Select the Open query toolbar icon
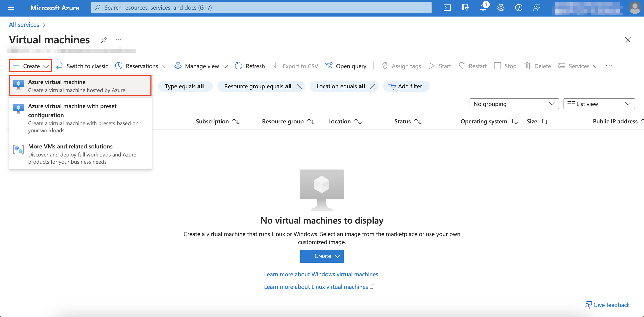The width and height of the screenshot is (644, 317). pos(329,66)
